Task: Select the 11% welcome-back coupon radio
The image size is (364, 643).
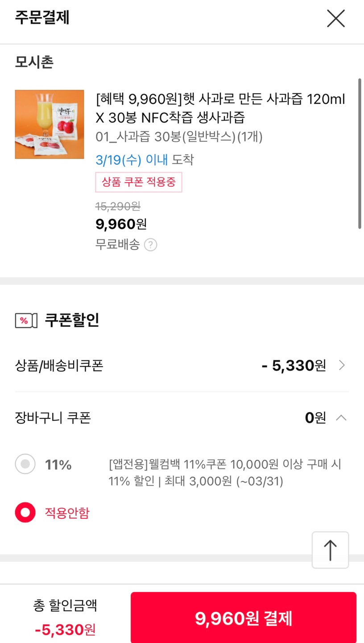Action: pyautogui.click(x=25, y=464)
